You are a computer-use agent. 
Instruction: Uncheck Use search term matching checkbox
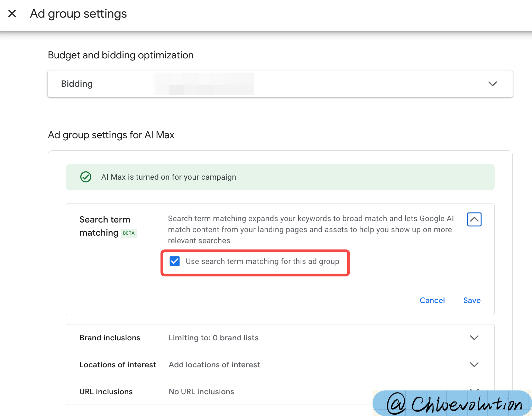(175, 261)
